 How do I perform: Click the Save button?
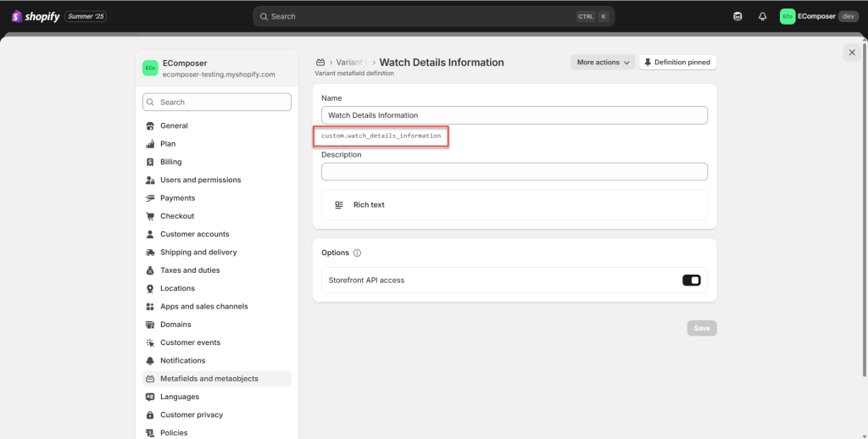[702, 328]
